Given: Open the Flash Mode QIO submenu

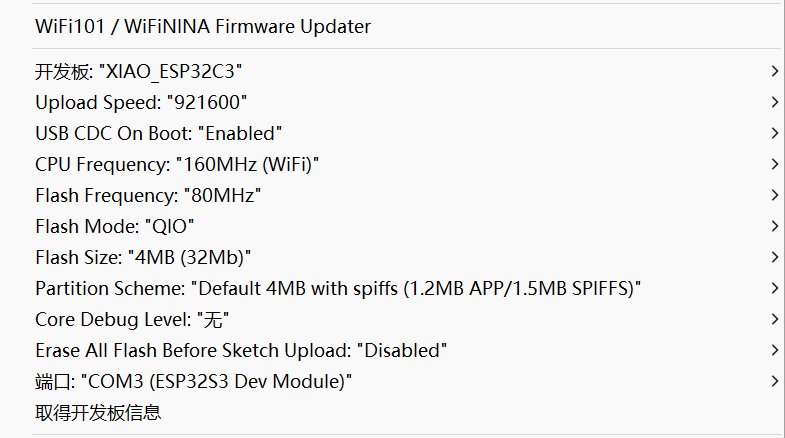Looking at the screenshot, I should click(x=114, y=226).
